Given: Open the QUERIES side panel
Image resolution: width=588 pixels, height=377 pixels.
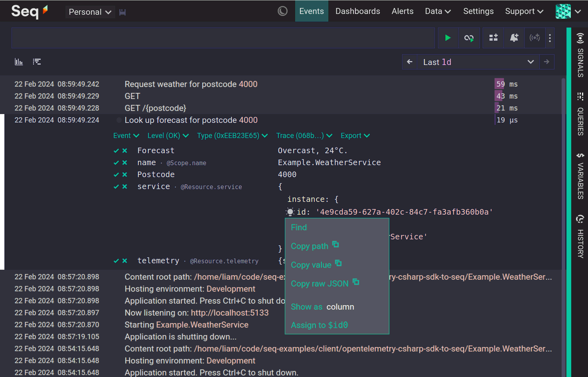Looking at the screenshot, I should point(580,114).
